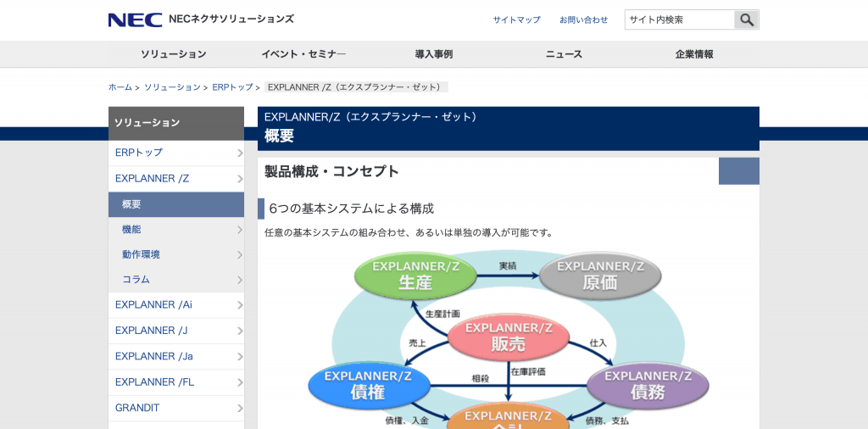
Task: Click the pink 販売 ellipse in diagram
Action: pos(509,337)
